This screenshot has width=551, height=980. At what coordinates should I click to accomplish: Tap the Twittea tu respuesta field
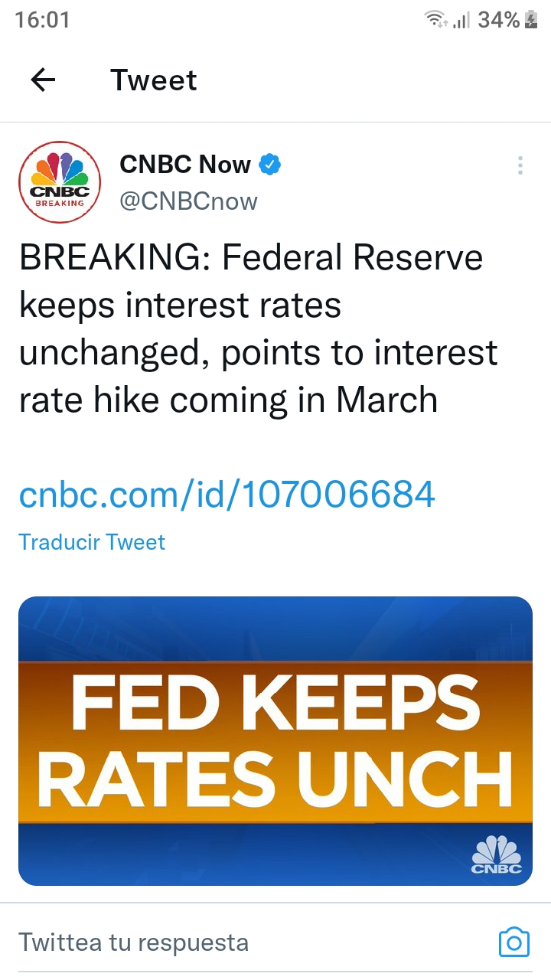pyautogui.click(x=253, y=942)
